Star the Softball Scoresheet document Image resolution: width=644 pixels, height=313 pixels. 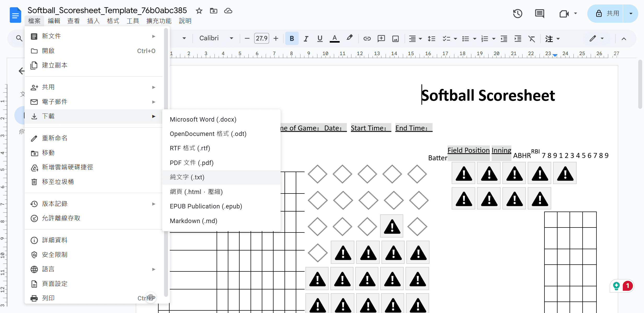tap(199, 11)
